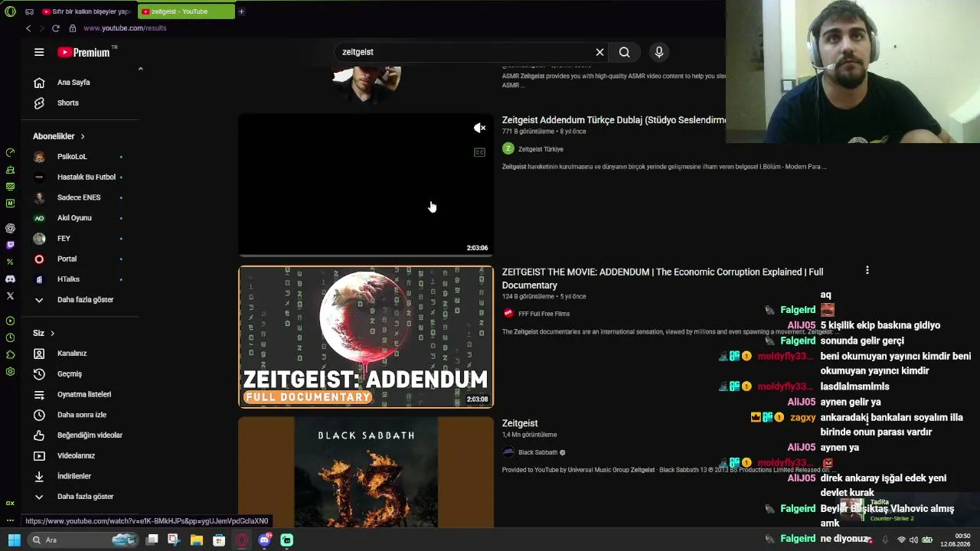Click the youtube.com/results address bar

pos(125,28)
